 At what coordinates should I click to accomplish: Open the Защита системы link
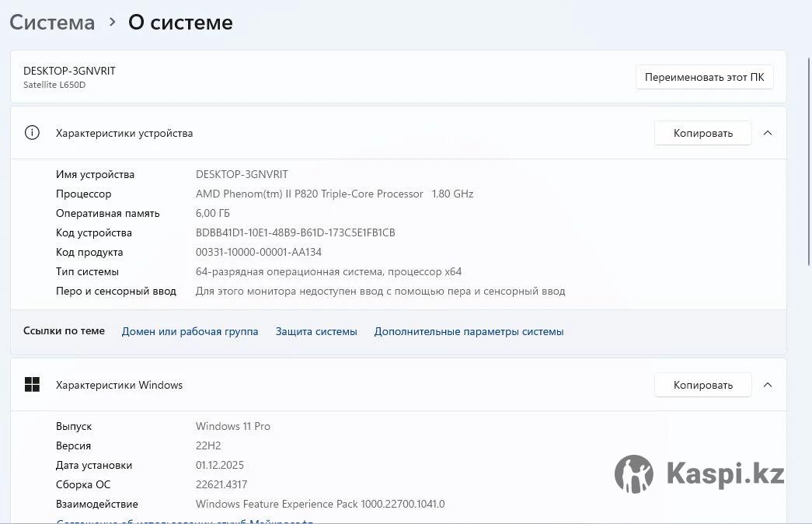tap(316, 331)
